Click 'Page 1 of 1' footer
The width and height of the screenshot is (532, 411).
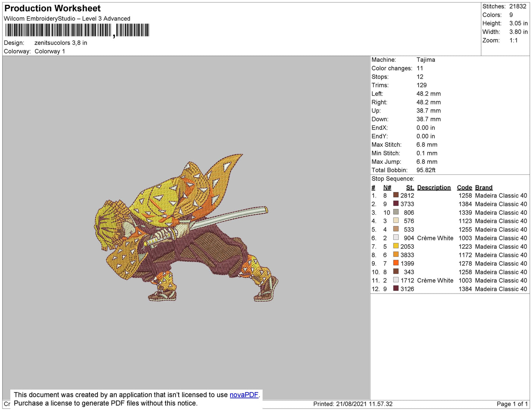point(512,404)
